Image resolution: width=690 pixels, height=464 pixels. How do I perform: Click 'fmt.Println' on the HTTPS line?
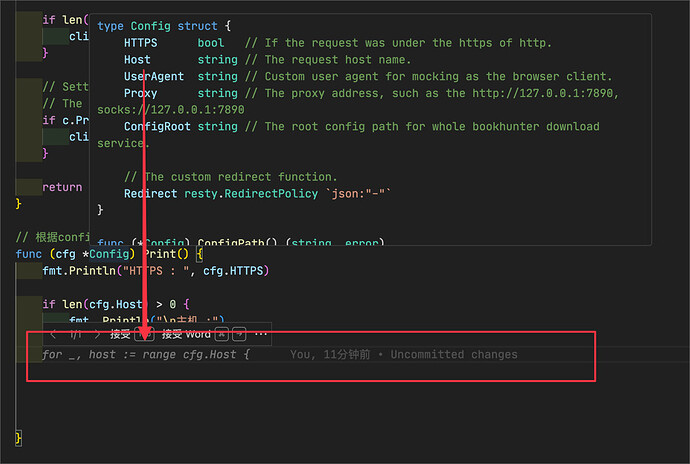coord(79,271)
